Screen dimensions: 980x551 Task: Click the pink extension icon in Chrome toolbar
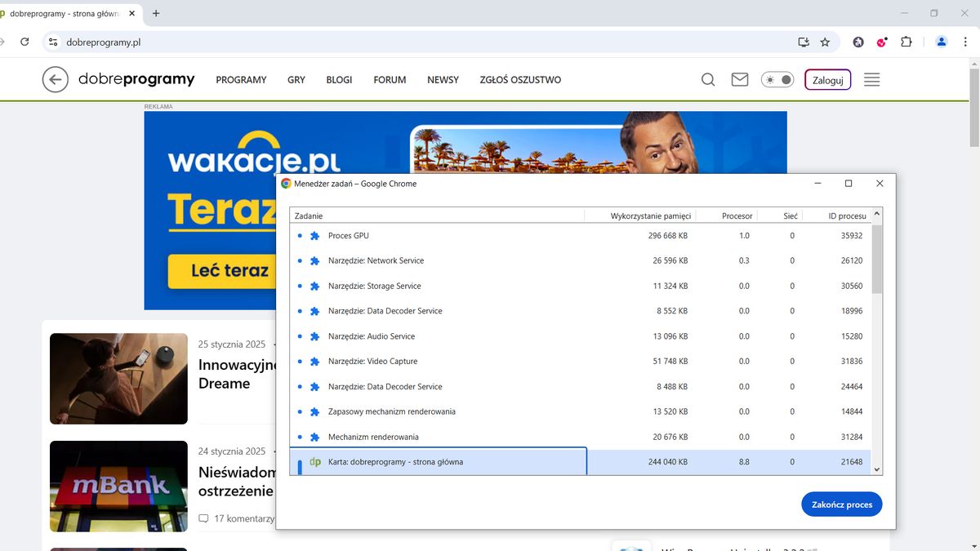pyautogui.click(x=882, y=42)
